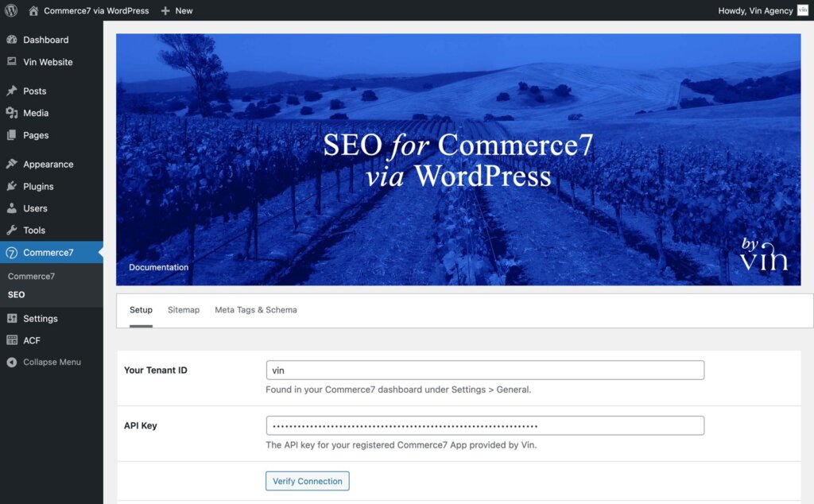The width and height of the screenshot is (814, 504).
Task: Open the '+ New' menu in the toolbar
Action: pos(176,10)
